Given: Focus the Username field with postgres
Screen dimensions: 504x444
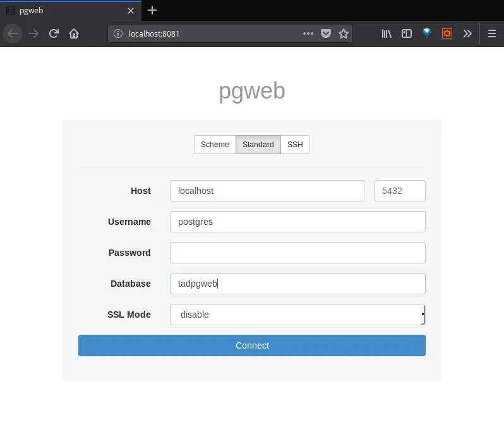Looking at the screenshot, I should coord(297,222).
